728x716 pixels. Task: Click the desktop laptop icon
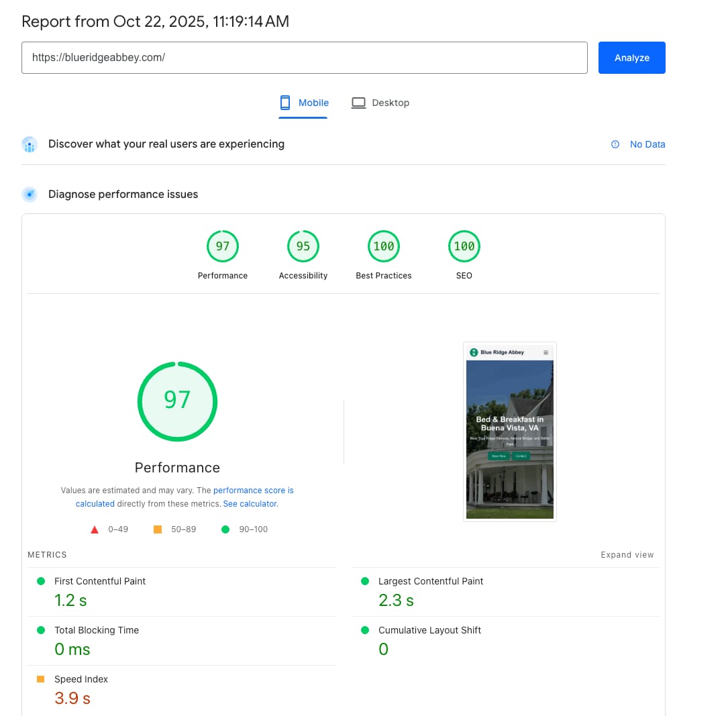[x=359, y=103]
